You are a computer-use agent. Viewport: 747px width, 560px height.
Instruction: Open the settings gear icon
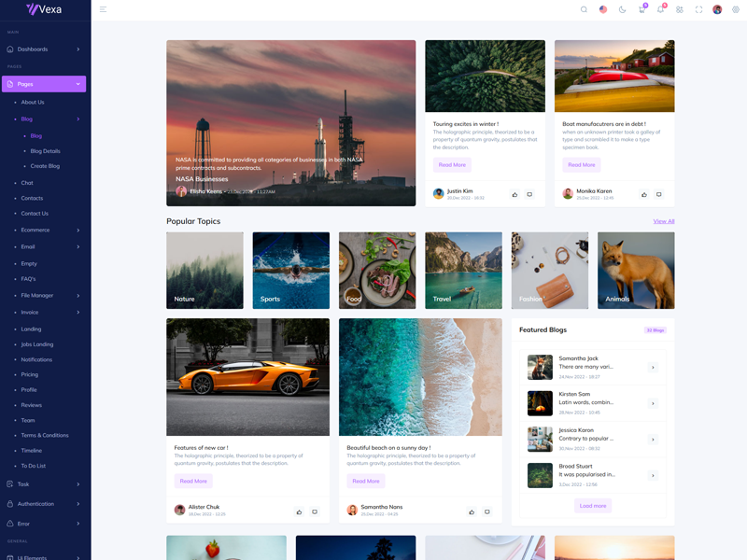(736, 9)
